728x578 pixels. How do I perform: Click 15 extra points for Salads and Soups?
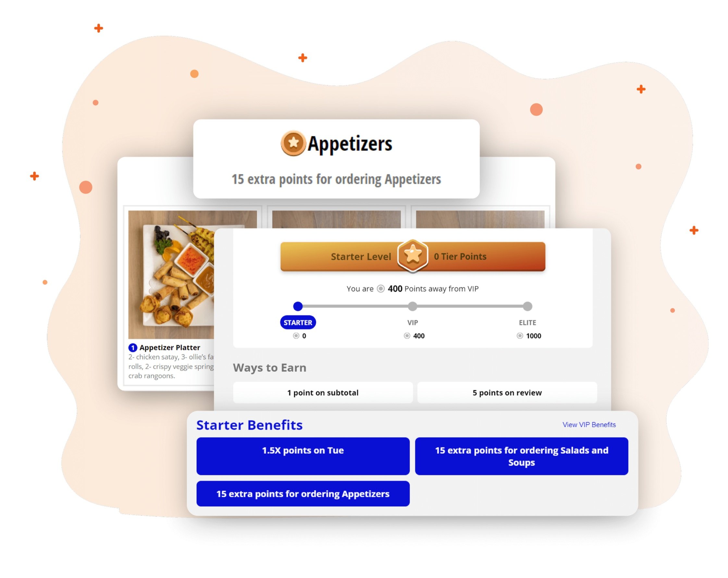(x=521, y=456)
